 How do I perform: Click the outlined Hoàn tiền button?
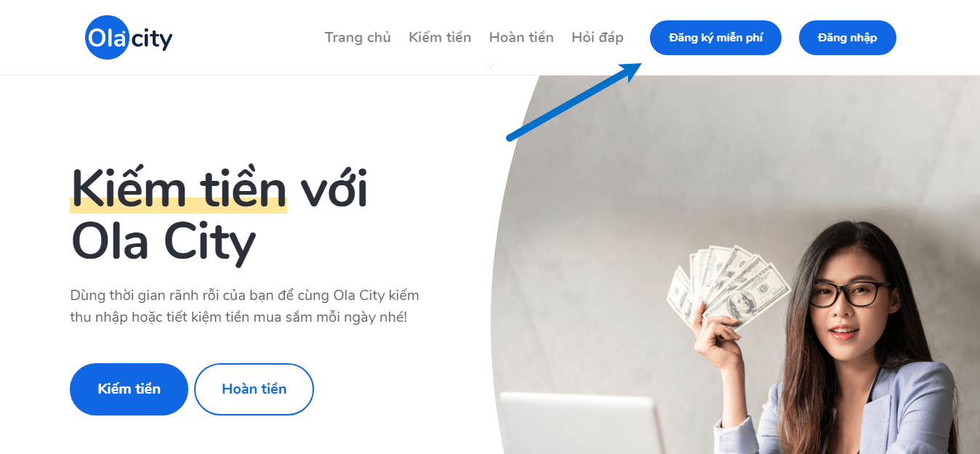254,389
